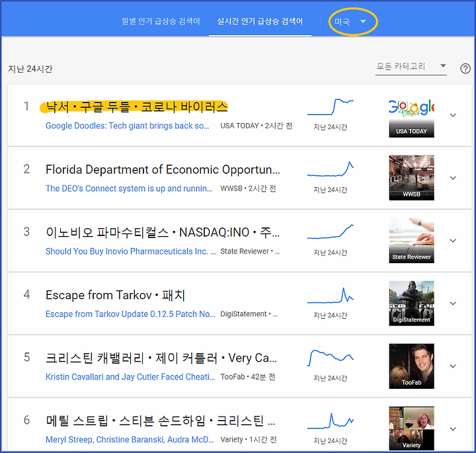Click the Variety video call thumbnail

(x=411, y=429)
